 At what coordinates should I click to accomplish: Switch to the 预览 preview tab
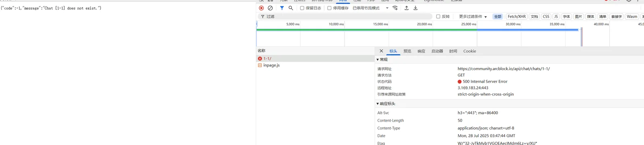pos(407,51)
